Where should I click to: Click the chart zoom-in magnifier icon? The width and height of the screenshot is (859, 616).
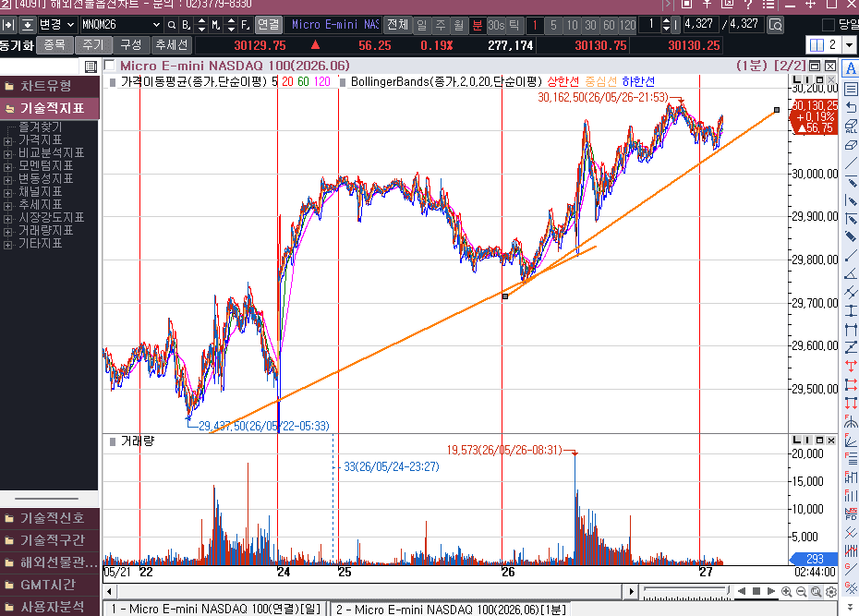tap(786, 591)
